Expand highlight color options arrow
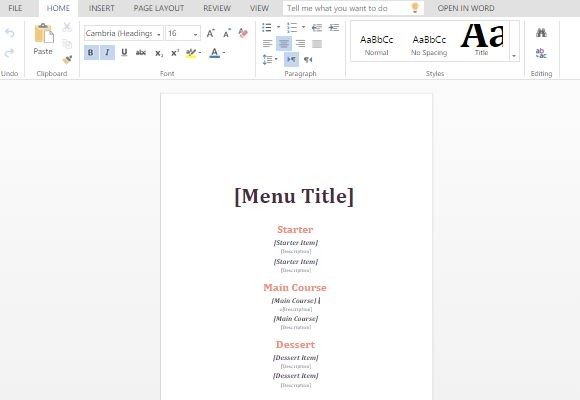This screenshot has height=400, width=580. pos(200,53)
